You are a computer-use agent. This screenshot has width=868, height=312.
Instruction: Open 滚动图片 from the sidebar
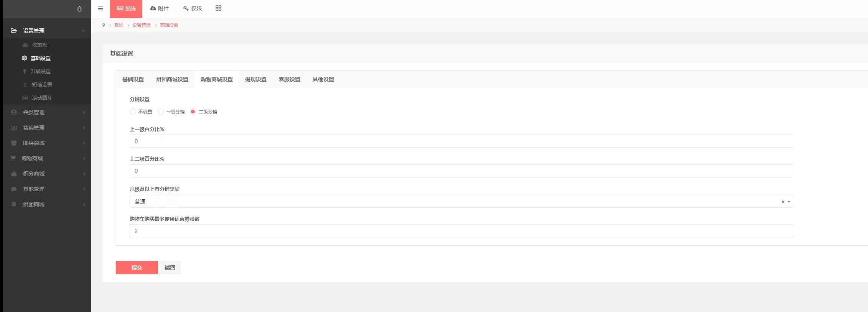click(x=41, y=98)
